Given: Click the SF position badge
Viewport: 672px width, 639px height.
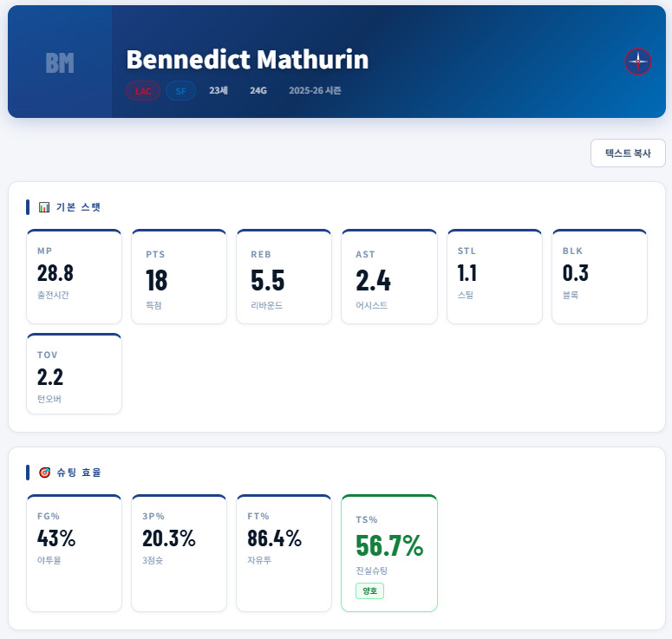Looking at the screenshot, I should (x=180, y=91).
